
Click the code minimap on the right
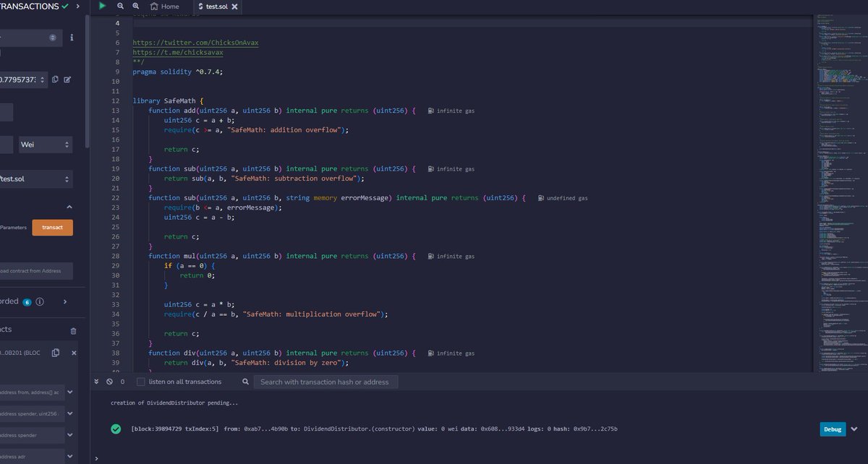click(840, 192)
